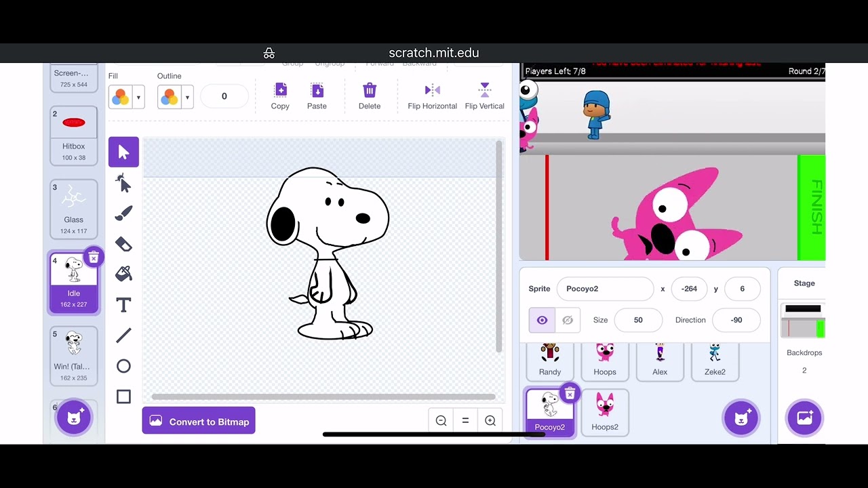
Task: Zoom out the costume canvas
Action: [x=441, y=421]
